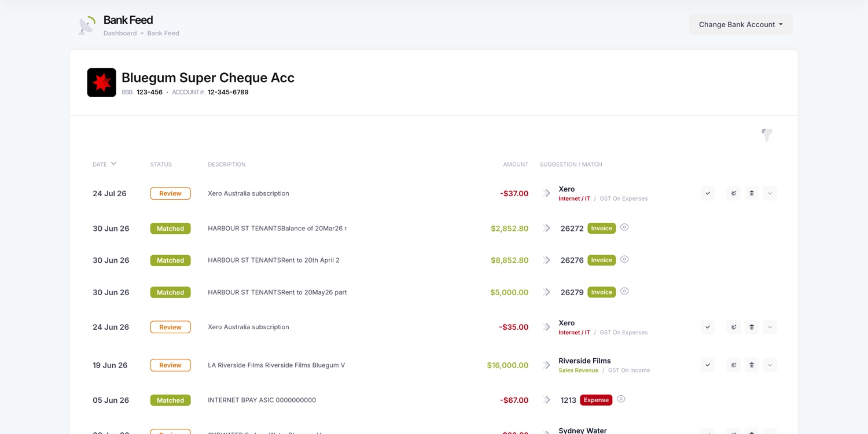Approve the 24 Jul Xero $37.00 transaction
The height and width of the screenshot is (434, 868).
pos(707,193)
